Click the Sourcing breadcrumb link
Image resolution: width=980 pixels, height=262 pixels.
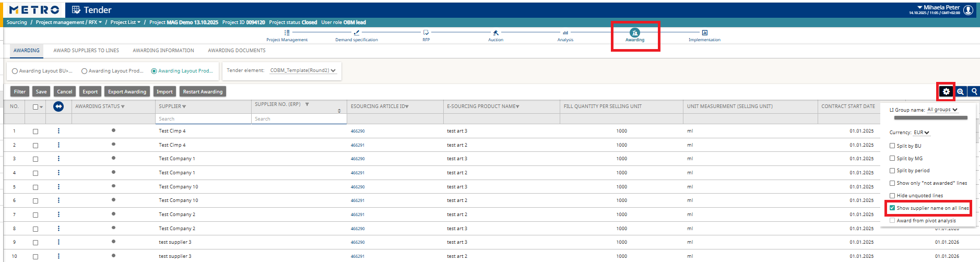point(17,22)
